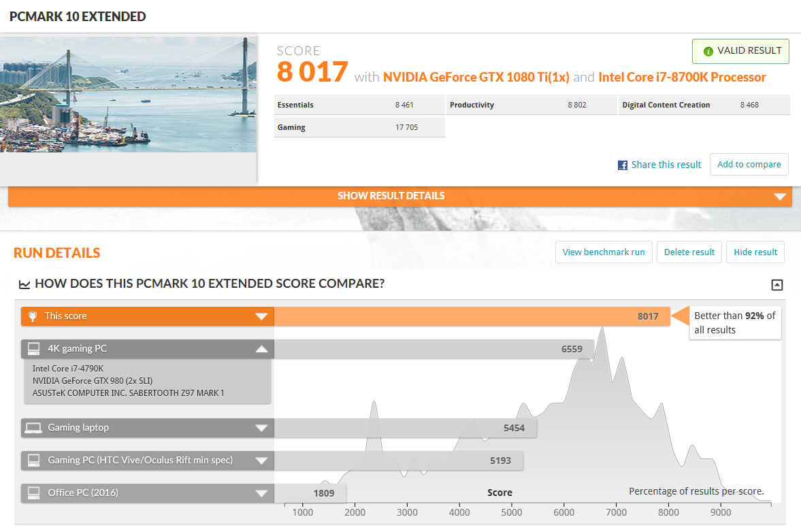Click the PC icon for Gaming PC (HTC Vive/Oculus Rift)
Image resolution: width=801 pixels, height=532 pixels.
[x=34, y=460]
